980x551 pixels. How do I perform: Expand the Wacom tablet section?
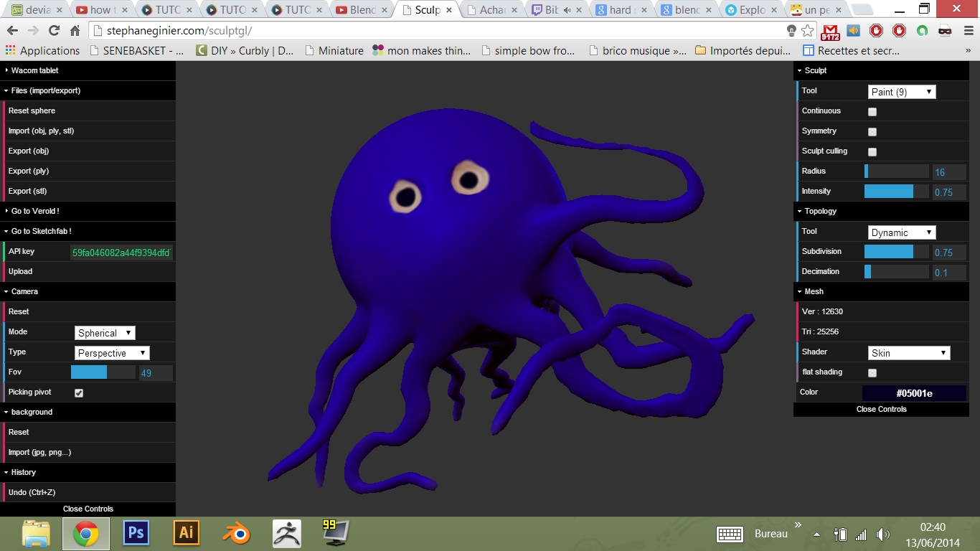(x=88, y=70)
